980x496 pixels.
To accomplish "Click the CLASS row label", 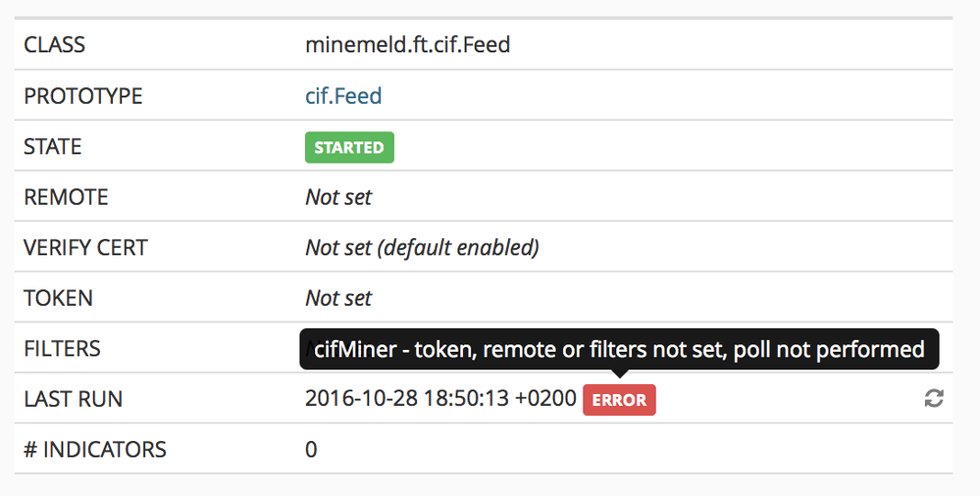I will pos(54,45).
